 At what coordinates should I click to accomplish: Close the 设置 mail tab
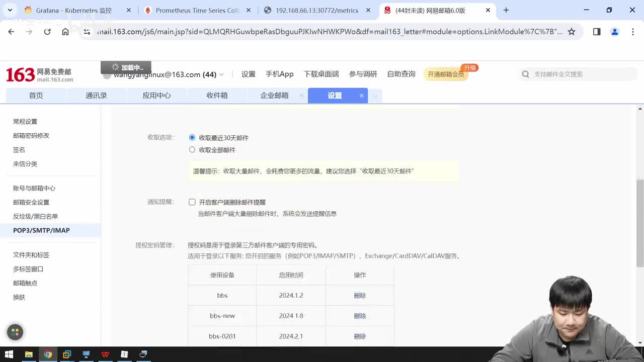click(x=361, y=96)
